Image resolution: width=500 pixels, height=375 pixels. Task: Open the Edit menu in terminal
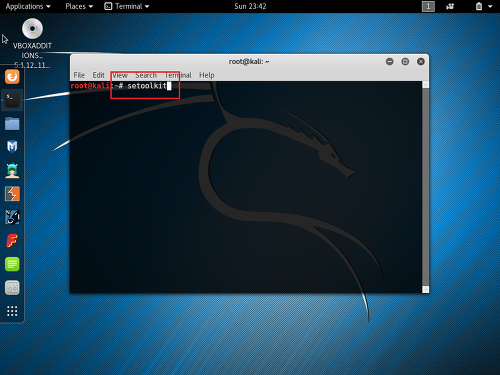(98, 75)
